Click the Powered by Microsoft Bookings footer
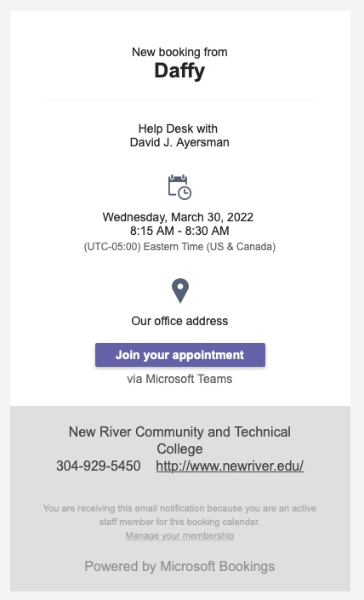 tap(179, 566)
